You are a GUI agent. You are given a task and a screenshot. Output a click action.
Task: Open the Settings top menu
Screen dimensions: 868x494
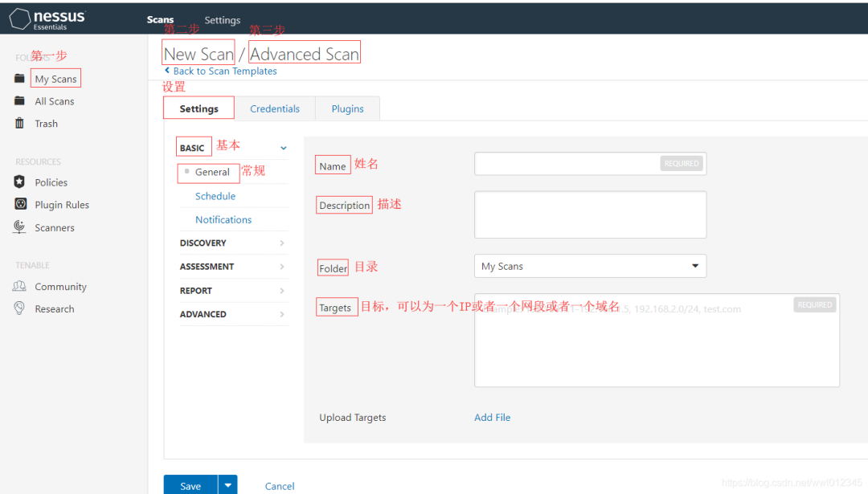tap(222, 20)
